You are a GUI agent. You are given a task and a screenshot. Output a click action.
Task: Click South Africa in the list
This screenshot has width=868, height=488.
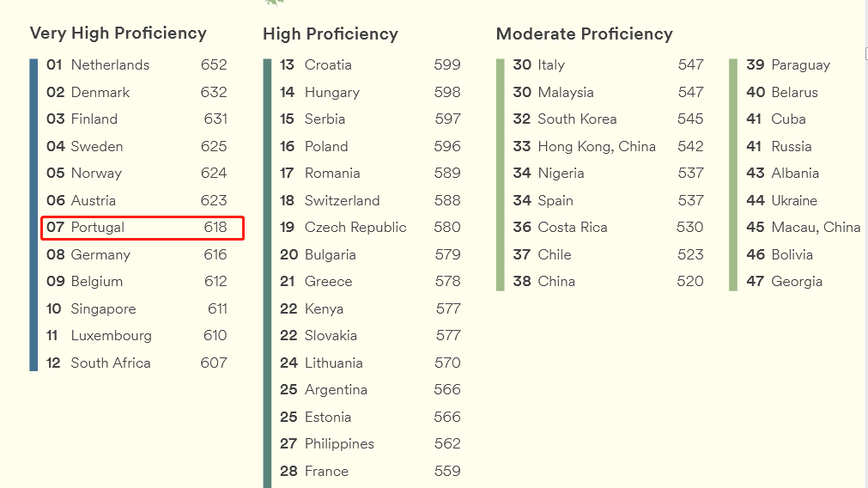coord(110,363)
